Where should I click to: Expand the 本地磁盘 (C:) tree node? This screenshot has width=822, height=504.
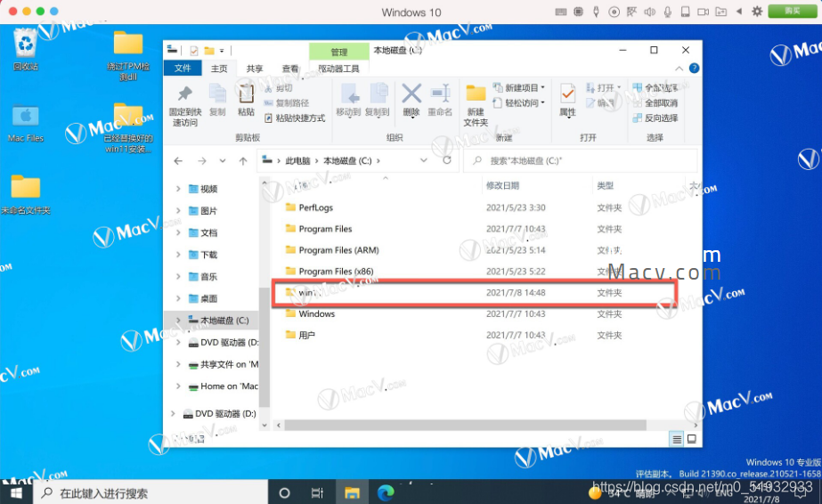click(178, 320)
